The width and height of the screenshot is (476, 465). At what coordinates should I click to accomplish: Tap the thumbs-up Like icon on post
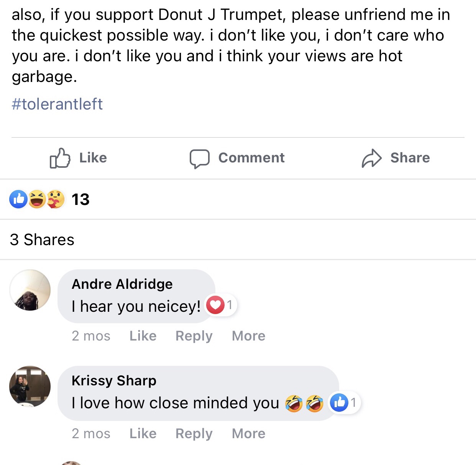60,158
